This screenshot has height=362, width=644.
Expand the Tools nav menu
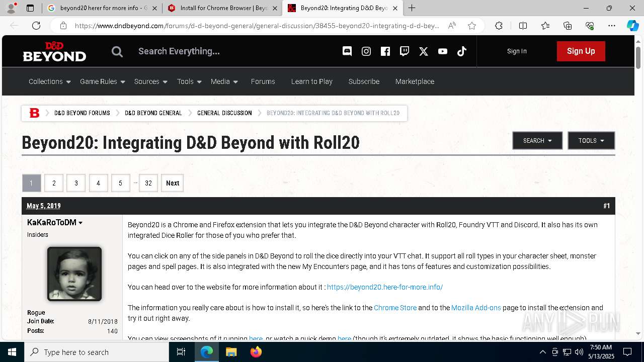pyautogui.click(x=189, y=81)
